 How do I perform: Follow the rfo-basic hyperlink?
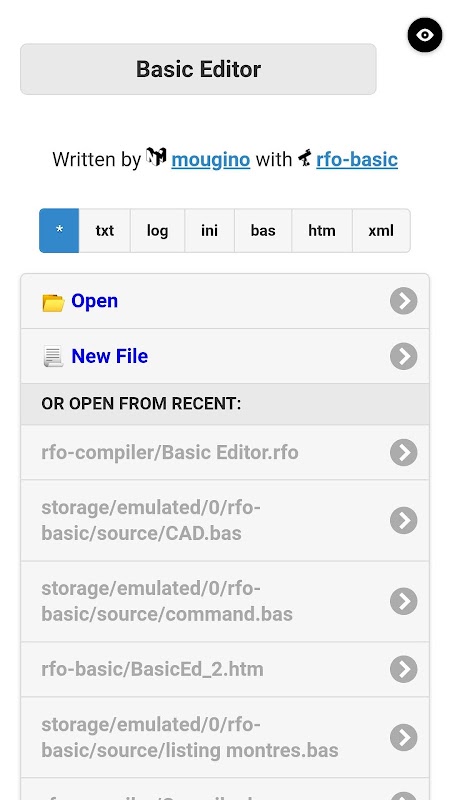click(357, 160)
